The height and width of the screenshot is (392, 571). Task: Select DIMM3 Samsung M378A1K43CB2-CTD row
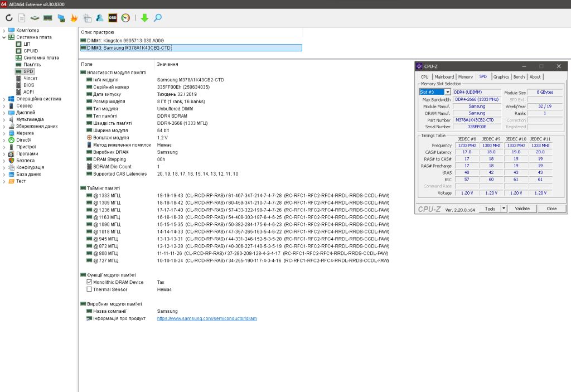pos(191,48)
